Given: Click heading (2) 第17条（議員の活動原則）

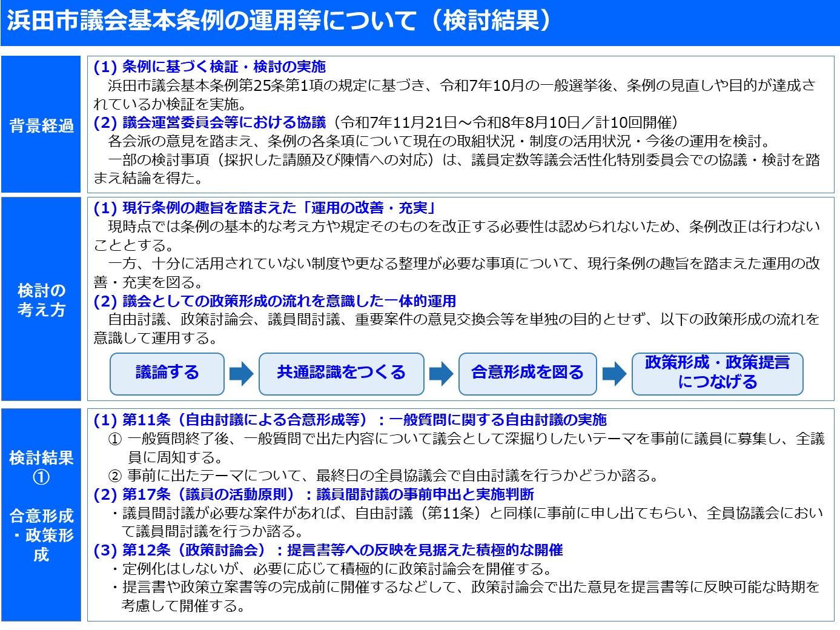Looking at the screenshot, I should [x=314, y=494].
